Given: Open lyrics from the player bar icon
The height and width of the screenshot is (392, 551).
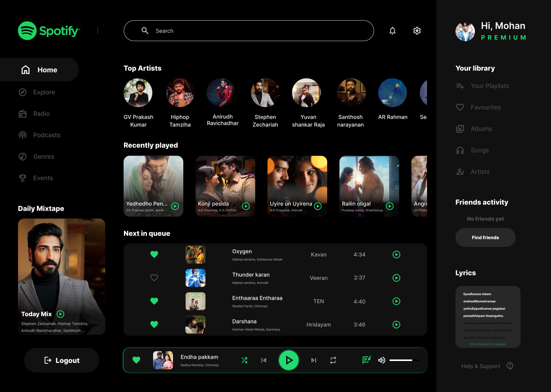Looking at the screenshot, I should click(x=366, y=360).
